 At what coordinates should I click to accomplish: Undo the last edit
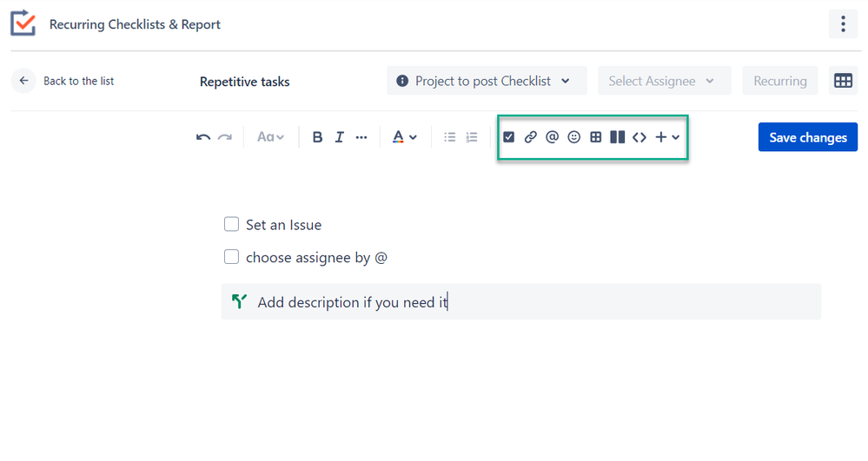(x=203, y=137)
